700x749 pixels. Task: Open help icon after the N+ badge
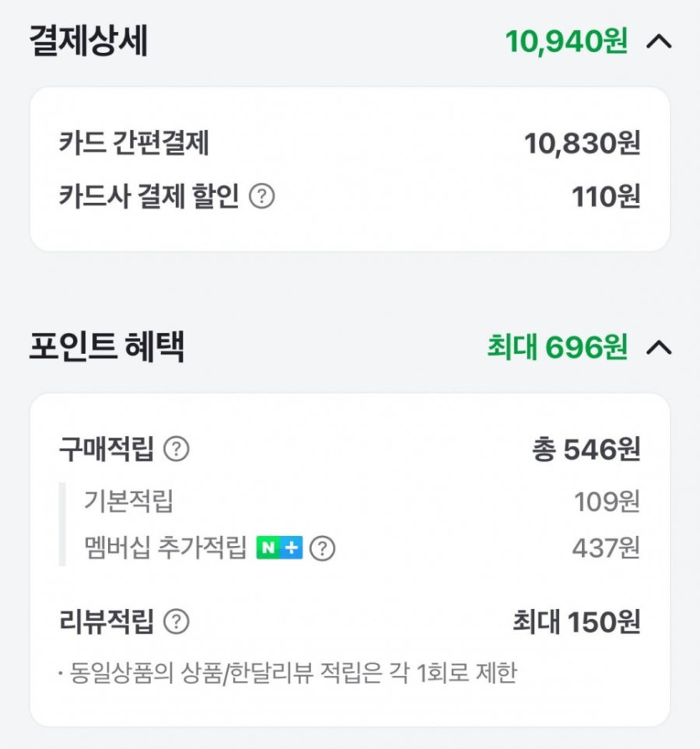pyautogui.click(x=322, y=549)
